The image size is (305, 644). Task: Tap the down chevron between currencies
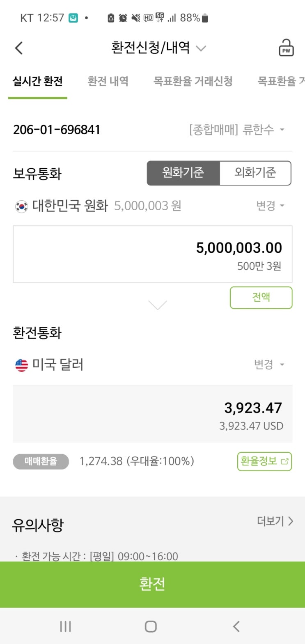point(157,305)
